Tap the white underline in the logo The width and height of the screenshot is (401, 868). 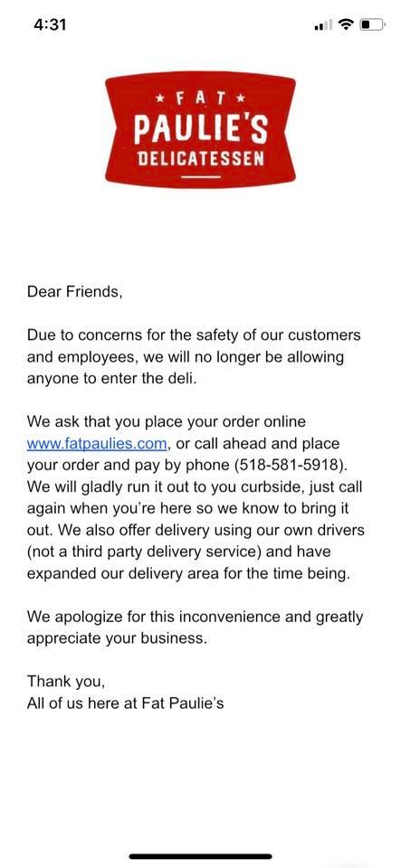click(201, 177)
